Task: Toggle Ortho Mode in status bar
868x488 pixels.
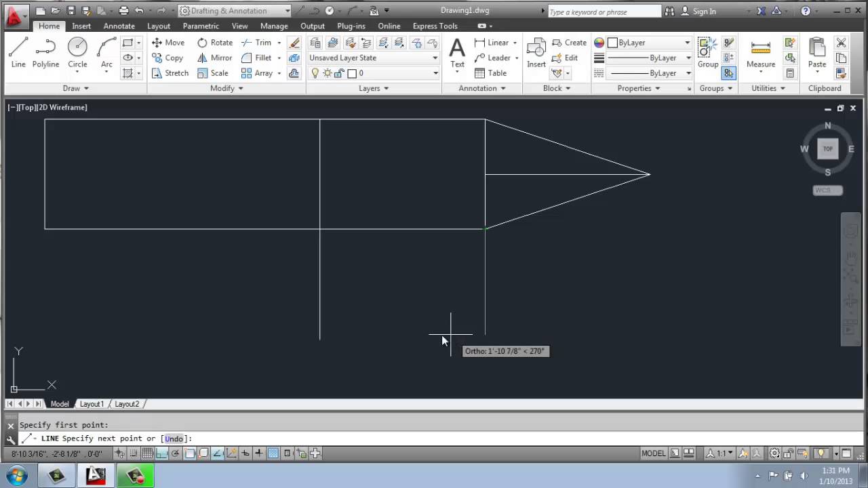Action: pos(161,453)
